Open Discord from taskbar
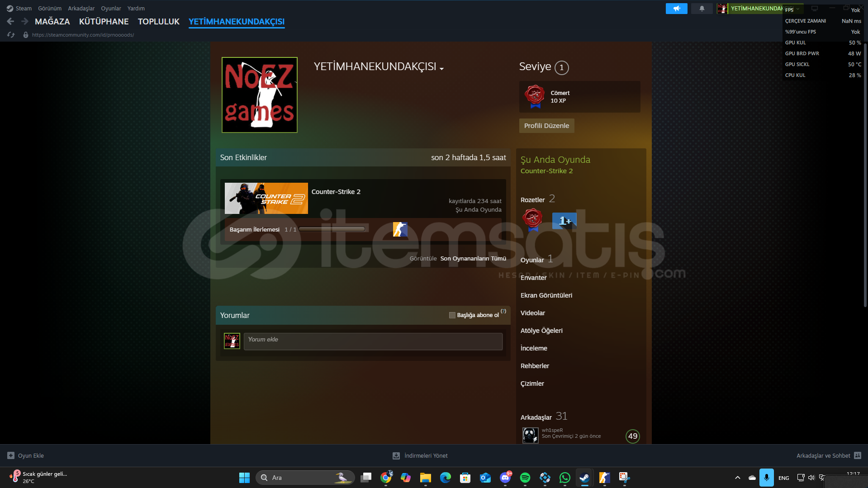The width and height of the screenshot is (868, 488). [x=505, y=478]
